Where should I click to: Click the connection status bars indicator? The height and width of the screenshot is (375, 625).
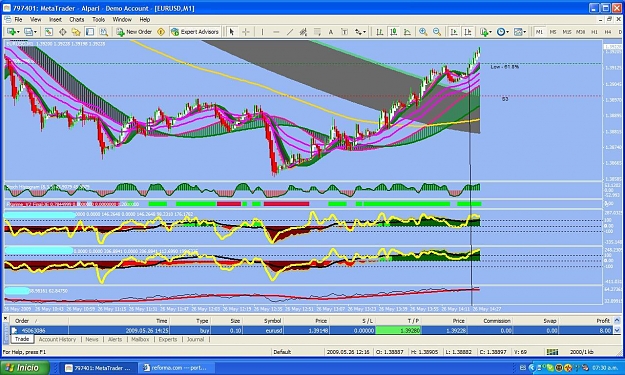click(x=552, y=352)
